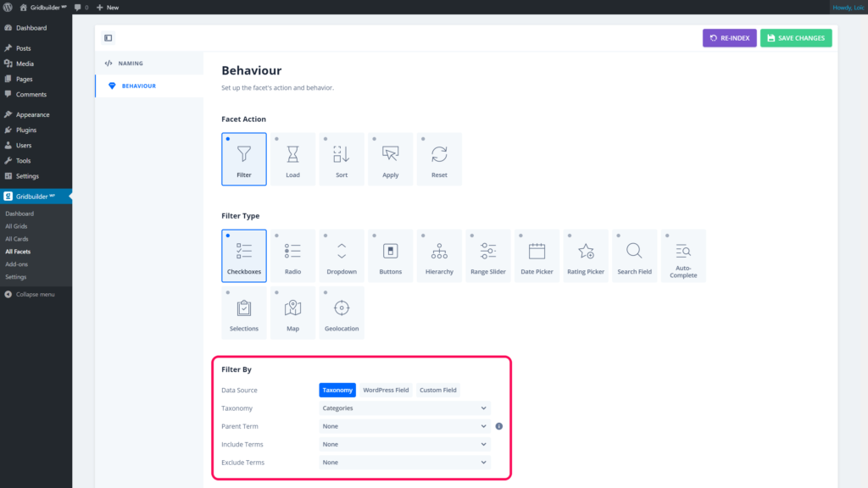Select the Filter facet action

pos(243,158)
